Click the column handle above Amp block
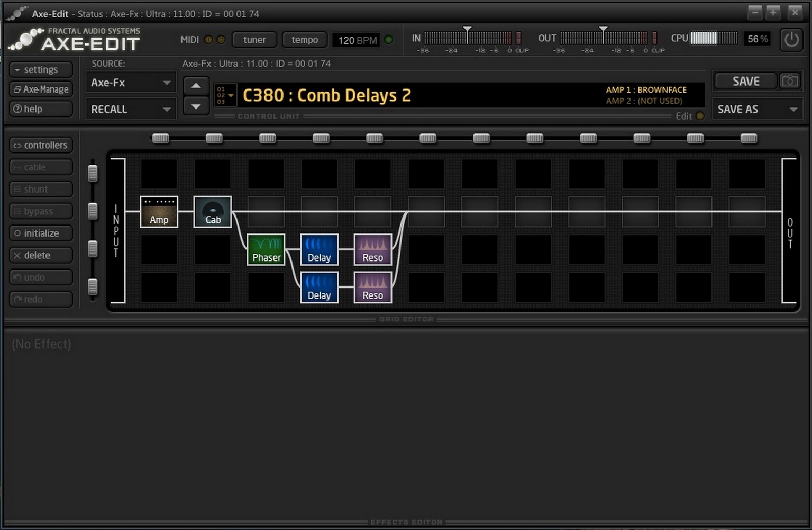Image resolution: width=812 pixels, height=530 pixels. [160, 138]
